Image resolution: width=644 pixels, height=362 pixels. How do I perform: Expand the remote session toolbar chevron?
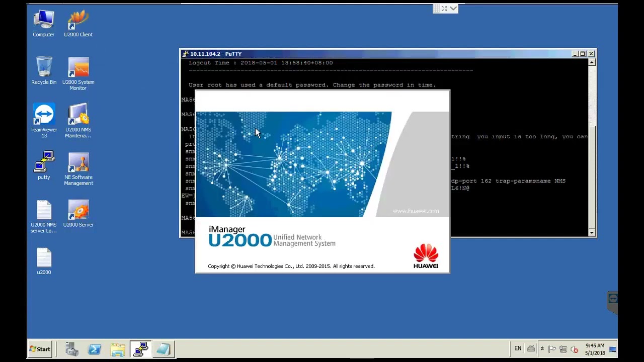point(454,9)
